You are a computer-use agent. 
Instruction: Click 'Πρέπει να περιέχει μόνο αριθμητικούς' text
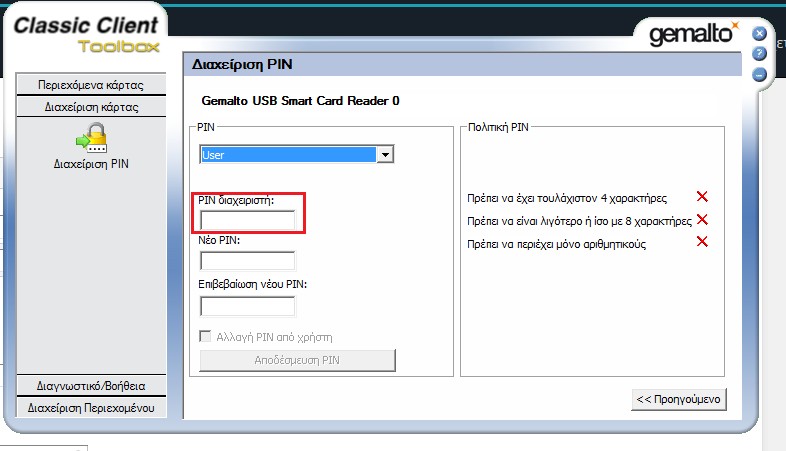point(556,244)
